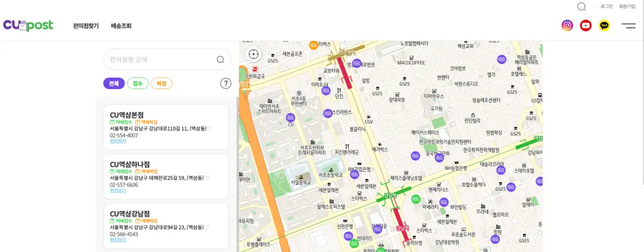
Task: Open the YouTube icon link
Action: pyautogui.click(x=586, y=25)
